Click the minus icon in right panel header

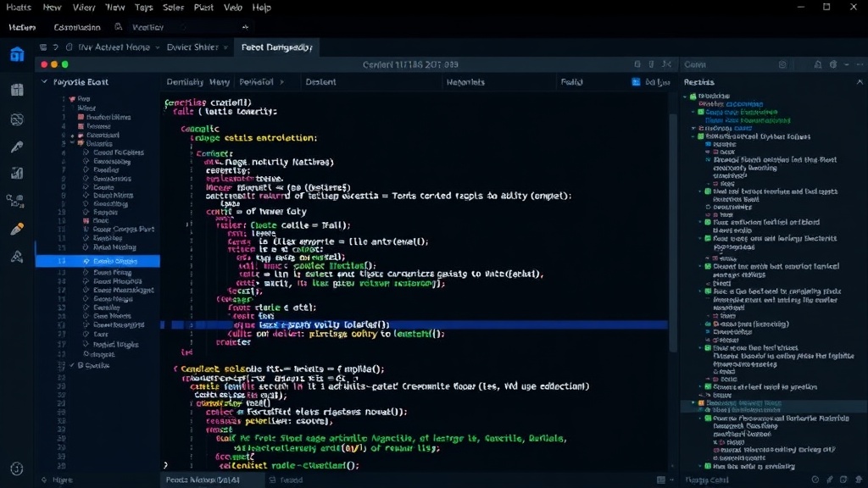[x=847, y=64]
